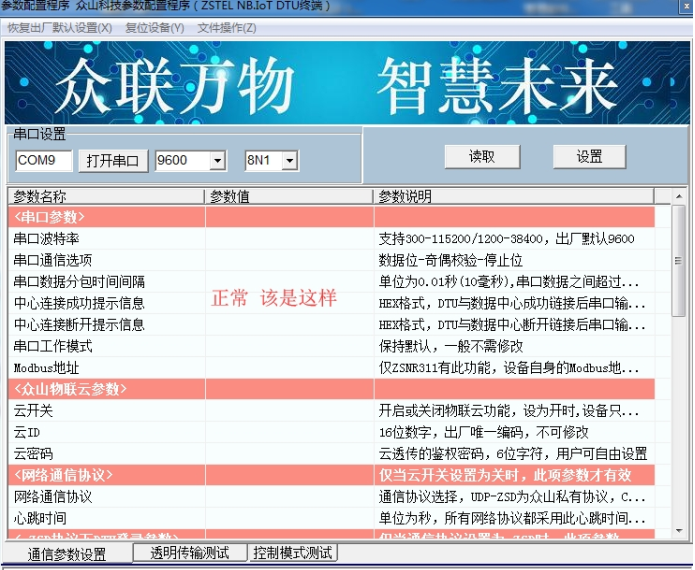Click description 数据位-奇偶校验-停止位
This screenshot has height=570, width=695.
coord(451,260)
